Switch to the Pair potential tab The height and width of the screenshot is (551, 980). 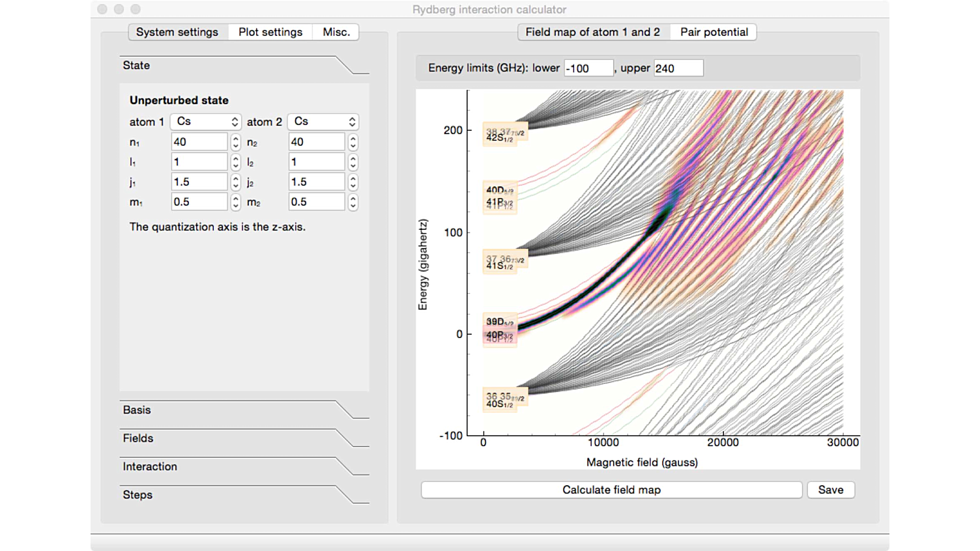click(713, 32)
